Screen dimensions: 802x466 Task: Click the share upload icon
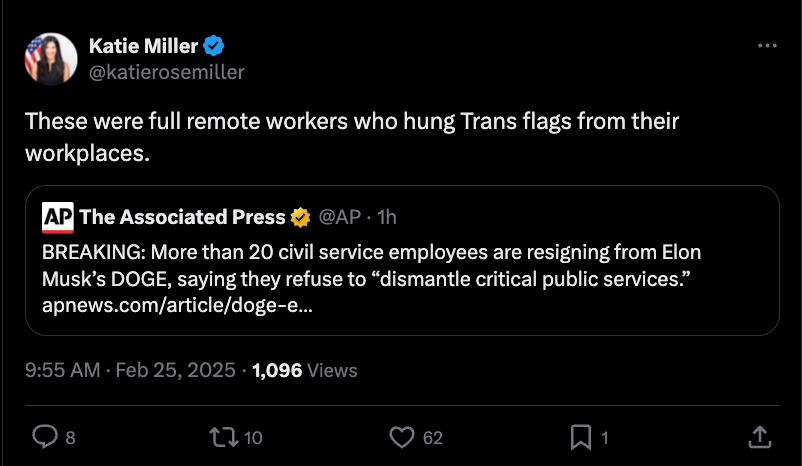point(760,437)
